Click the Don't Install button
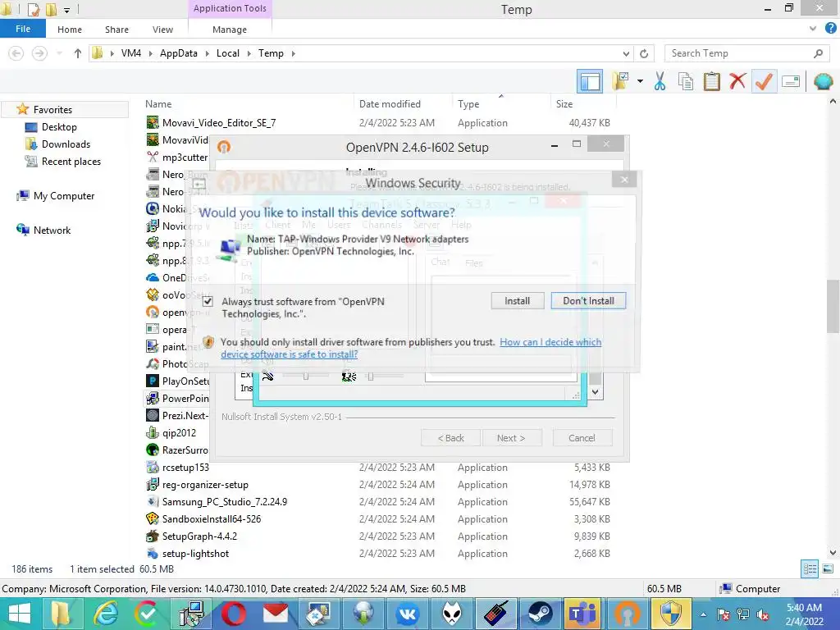This screenshot has height=630, width=840. click(x=588, y=301)
